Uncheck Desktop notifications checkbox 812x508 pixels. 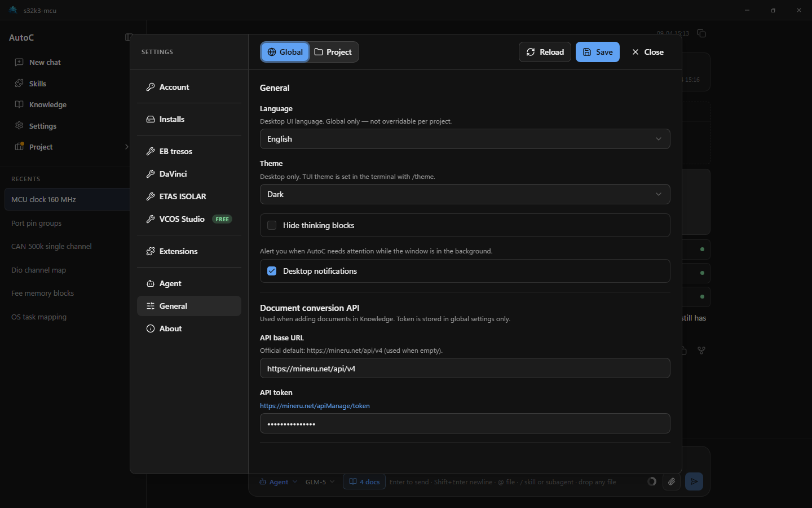(272, 271)
